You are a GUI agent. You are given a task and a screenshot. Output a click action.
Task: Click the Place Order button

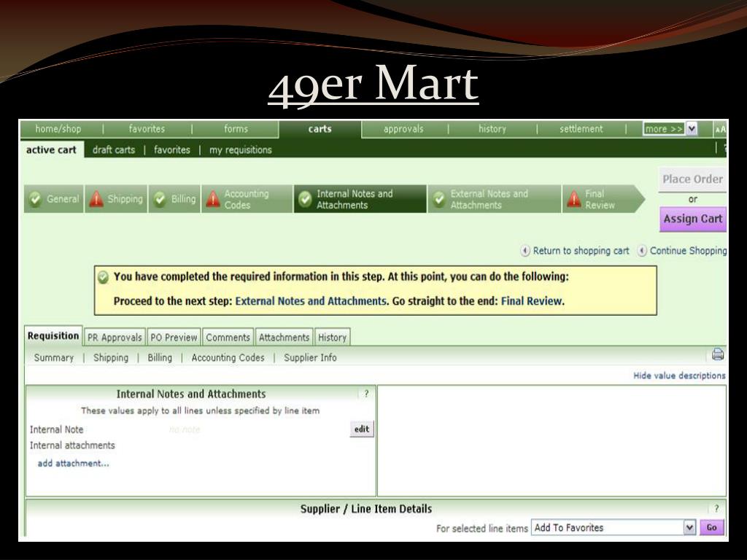click(x=692, y=179)
